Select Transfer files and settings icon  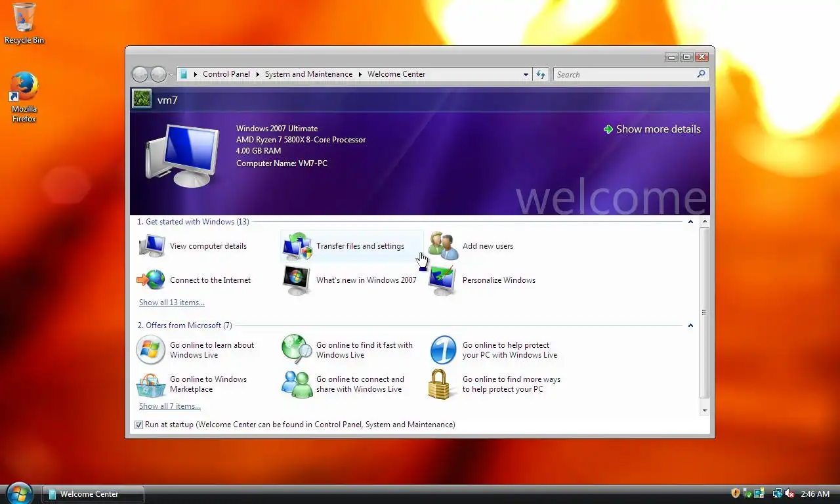297,246
